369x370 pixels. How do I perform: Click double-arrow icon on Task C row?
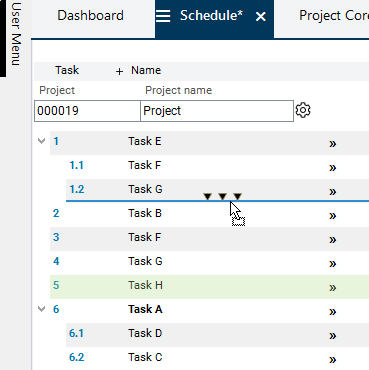coord(332,360)
